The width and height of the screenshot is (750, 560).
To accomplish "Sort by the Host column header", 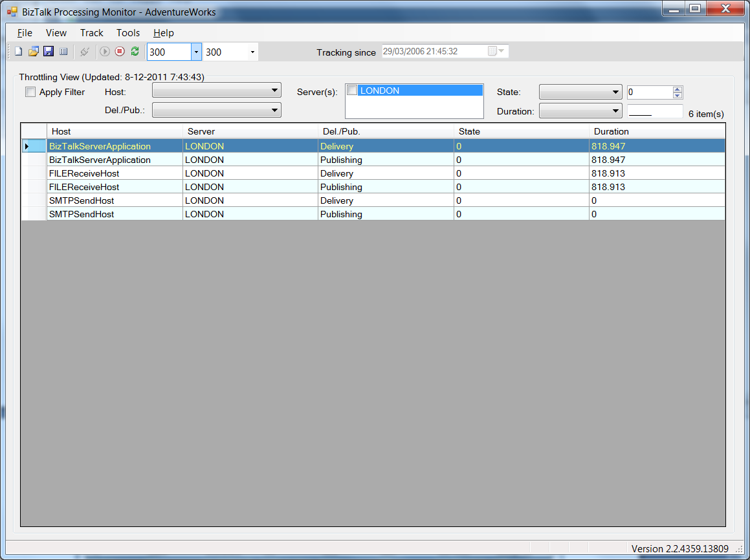I will coord(115,131).
